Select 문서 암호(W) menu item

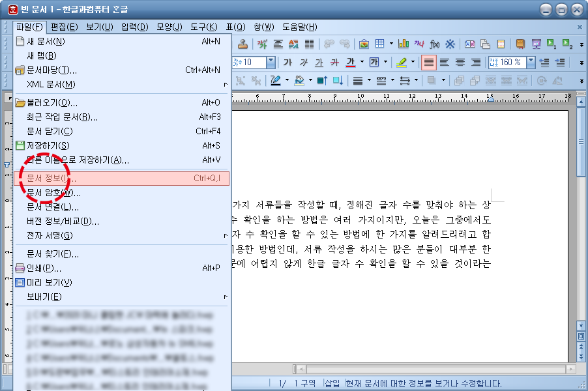coord(121,193)
